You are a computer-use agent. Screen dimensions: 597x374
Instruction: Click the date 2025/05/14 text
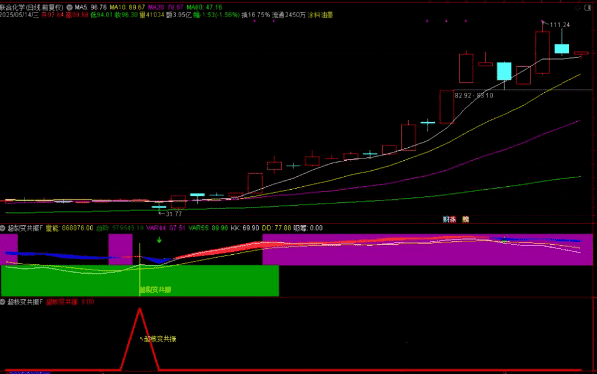click(x=19, y=15)
